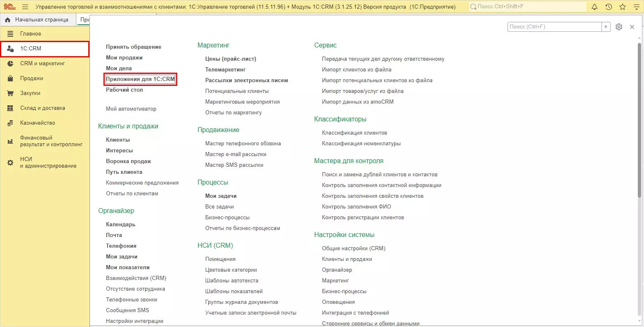Viewport: 644px width, 327px height.
Task: Open Путь клиента
Action: point(124,172)
